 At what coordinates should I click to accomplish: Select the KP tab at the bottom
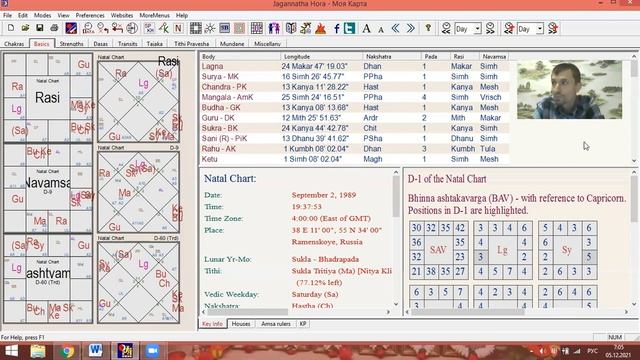click(303, 324)
